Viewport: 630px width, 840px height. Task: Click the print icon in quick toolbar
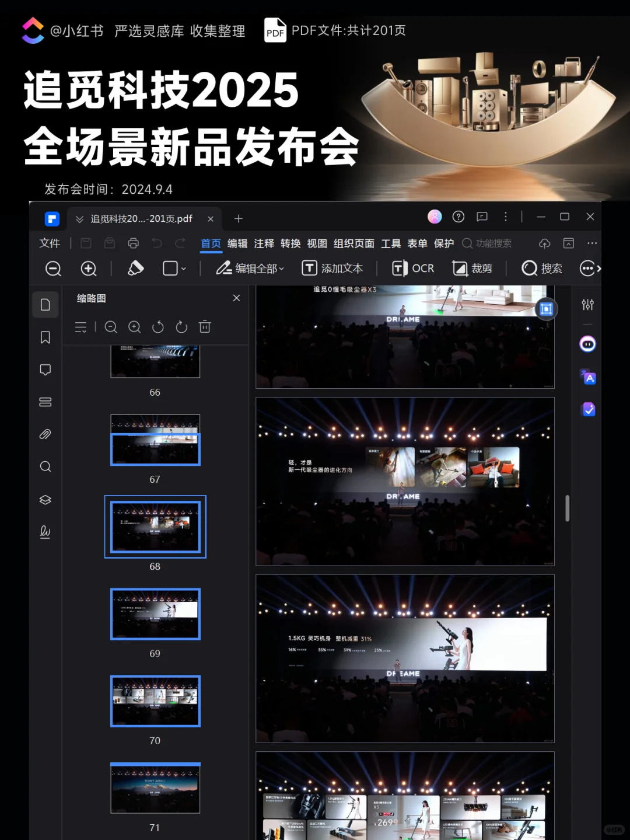(134, 243)
